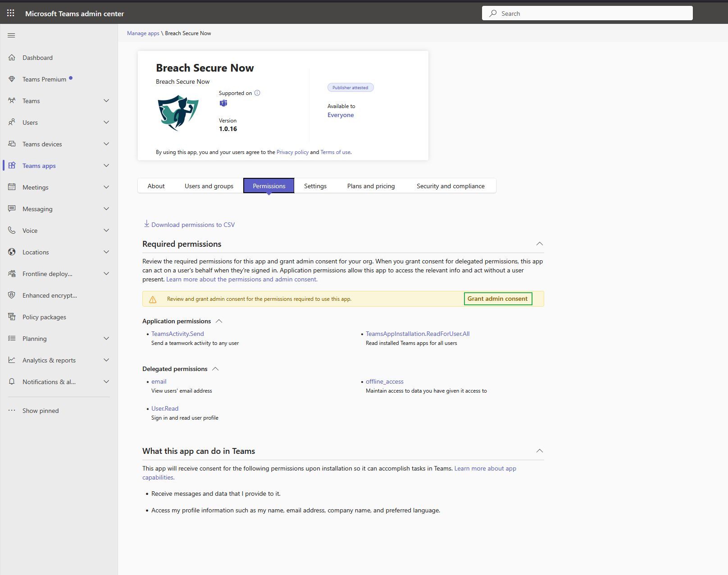Click the Locations globe icon
The height and width of the screenshot is (575, 728).
12,252
